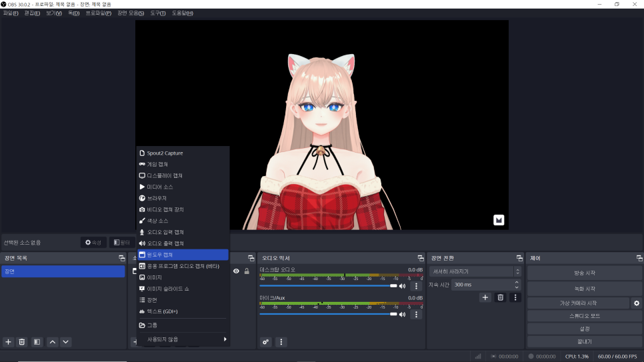The image size is (644, 362).
Task: Move scene down with arrow icon
Action: tap(66, 342)
